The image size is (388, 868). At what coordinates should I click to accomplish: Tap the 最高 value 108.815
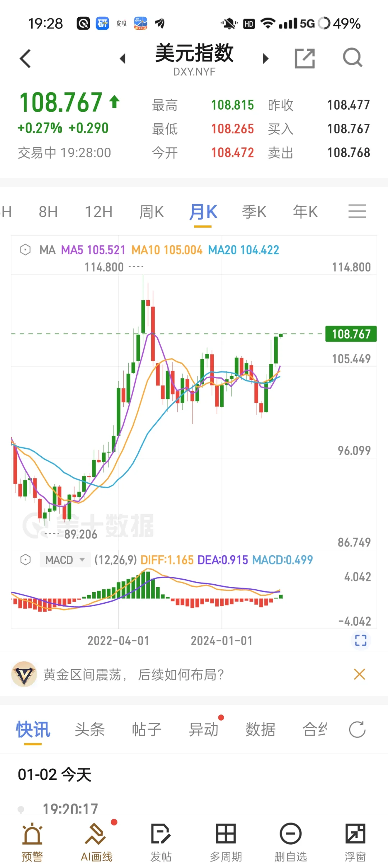coord(232,105)
